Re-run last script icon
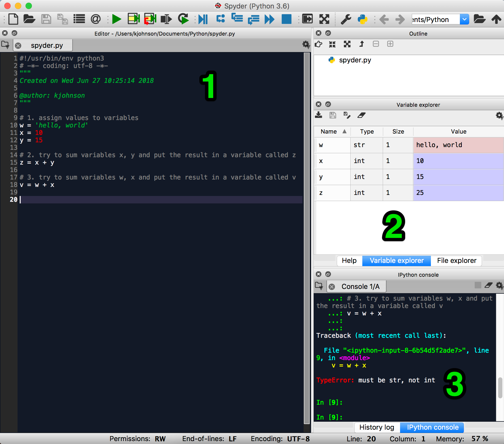 pos(183,19)
